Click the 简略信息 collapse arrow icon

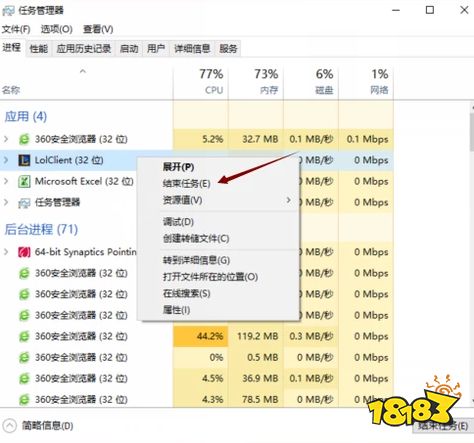9,426
